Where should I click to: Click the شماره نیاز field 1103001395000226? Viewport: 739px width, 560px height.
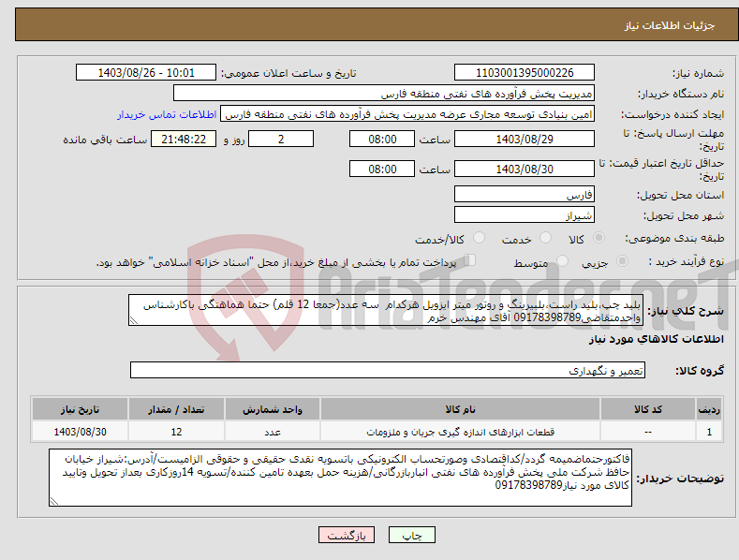coord(525,73)
